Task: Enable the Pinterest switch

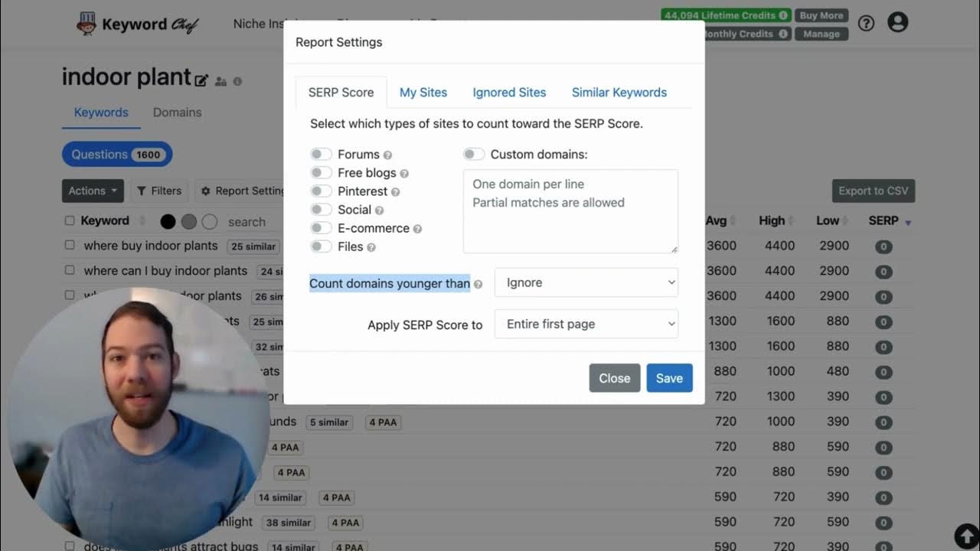Action: coord(321,191)
